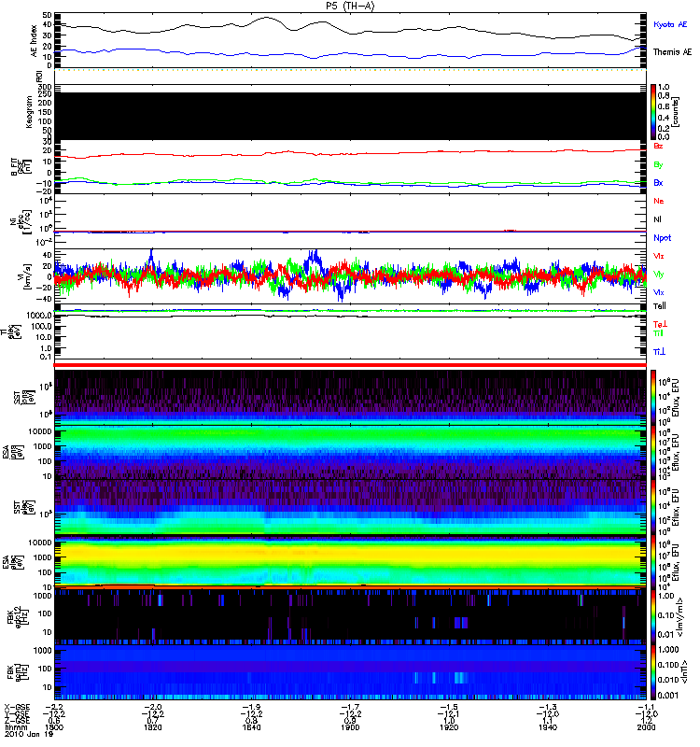Image resolution: width=700 pixels, height=747 pixels.
Task: Click the plot title "P5 (TH-A)"
Action: [x=350, y=6]
